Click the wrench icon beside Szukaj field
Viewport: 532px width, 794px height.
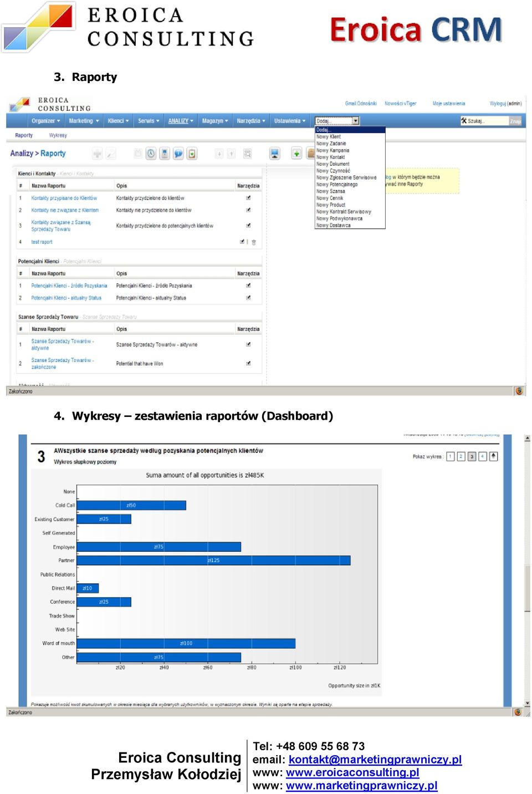(x=464, y=120)
